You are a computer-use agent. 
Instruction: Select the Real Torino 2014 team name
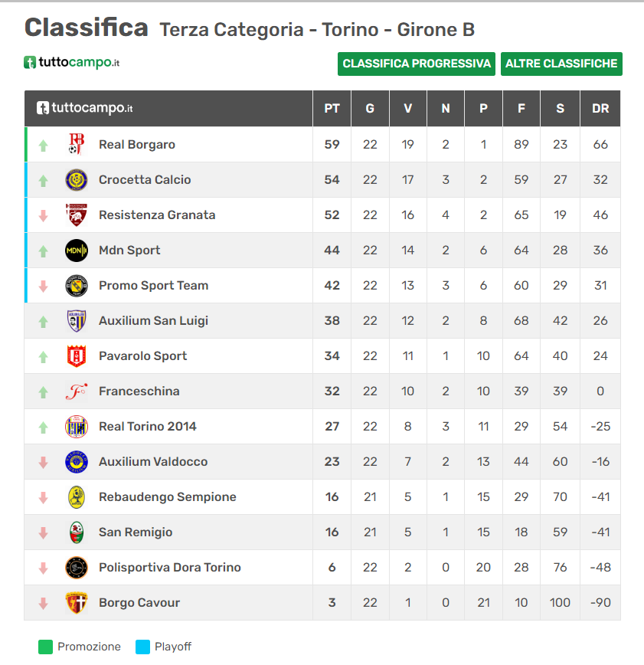point(147,427)
